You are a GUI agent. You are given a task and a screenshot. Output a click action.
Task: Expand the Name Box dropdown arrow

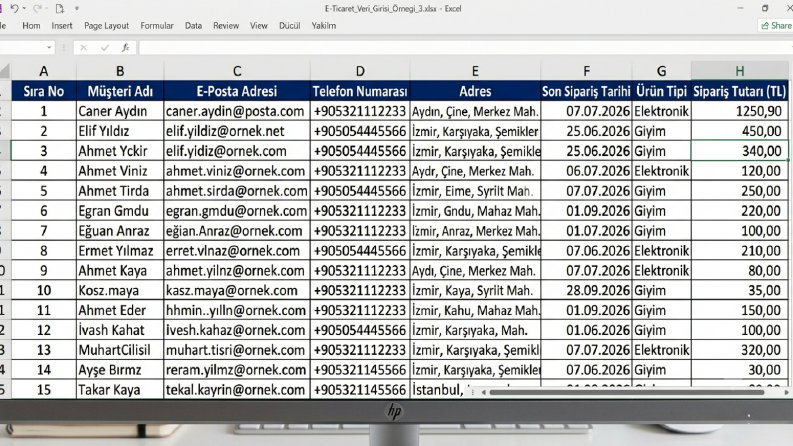[49, 48]
